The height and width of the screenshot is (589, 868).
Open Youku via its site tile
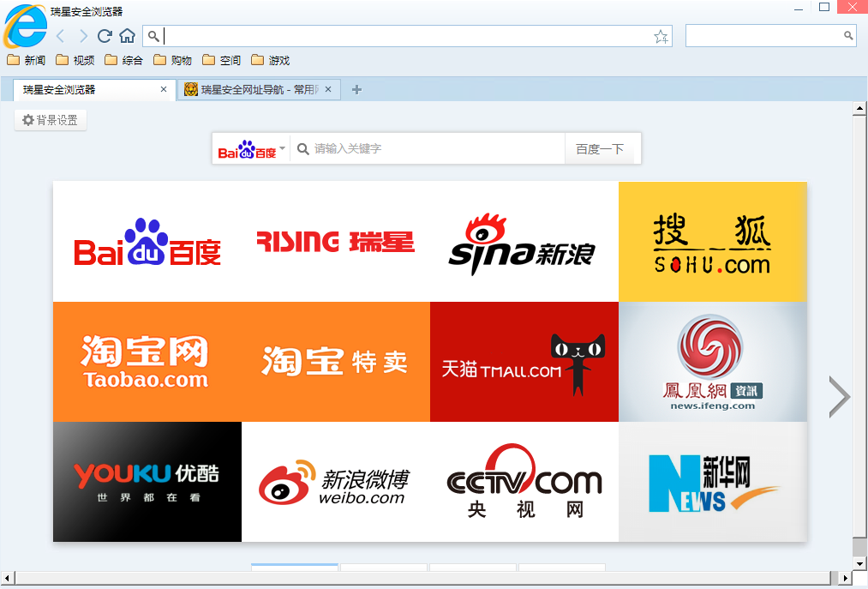(x=147, y=481)
